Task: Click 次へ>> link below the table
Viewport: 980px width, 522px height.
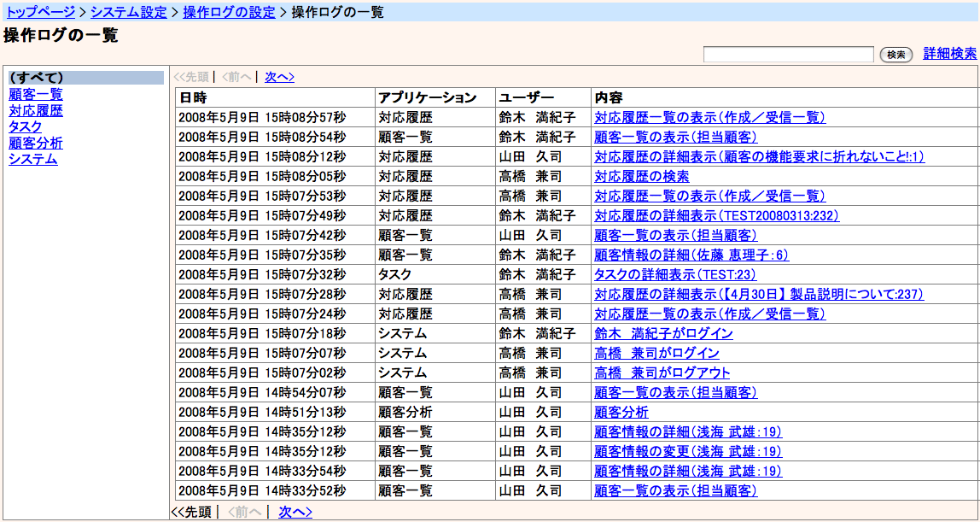Action: (295, 512)
